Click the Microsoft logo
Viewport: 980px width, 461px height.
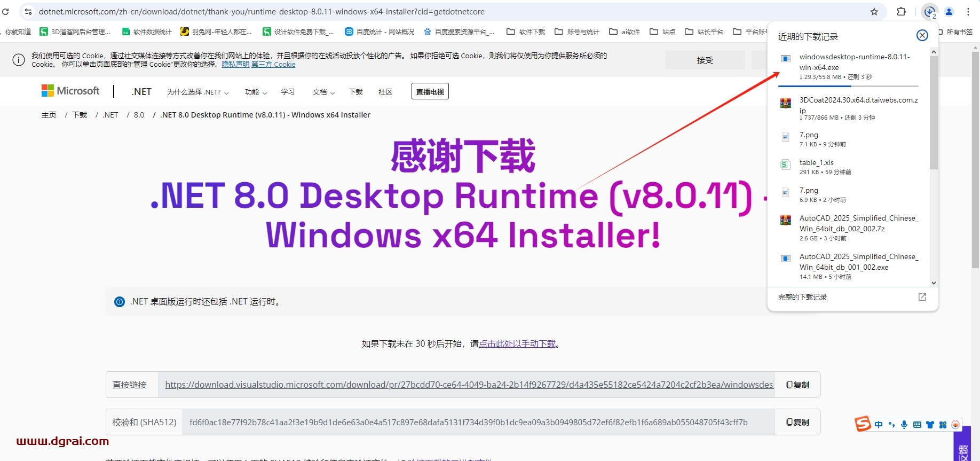pos(70,91)
